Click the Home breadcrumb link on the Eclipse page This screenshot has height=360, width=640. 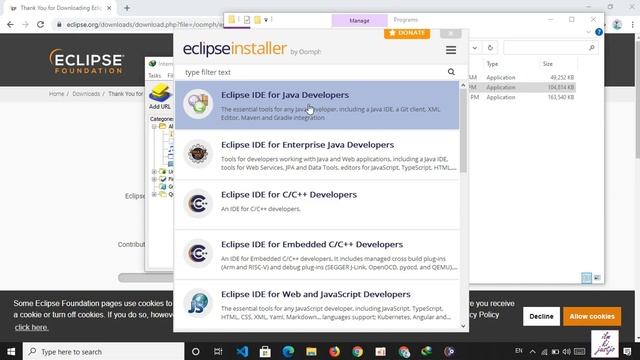point(56,94)
